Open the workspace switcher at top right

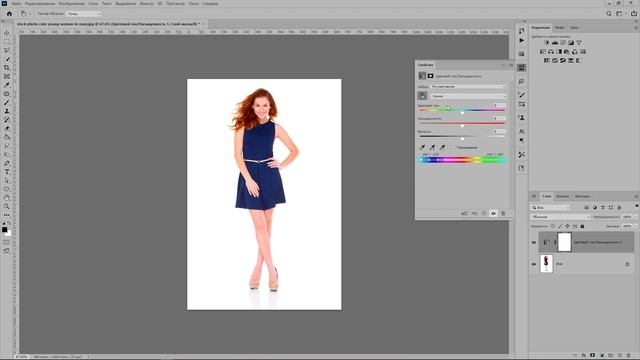pyautogui.click(x=619, y=13)
